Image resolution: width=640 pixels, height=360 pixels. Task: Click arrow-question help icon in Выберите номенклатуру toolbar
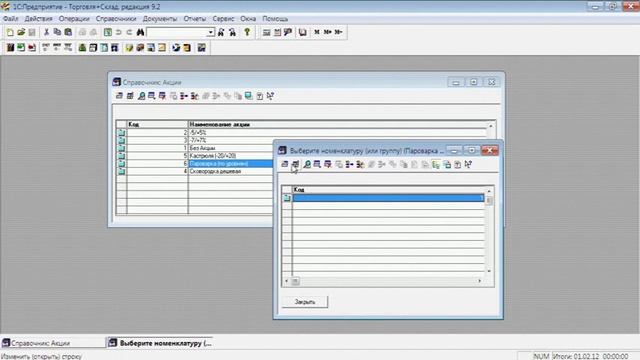pos(468,164)
